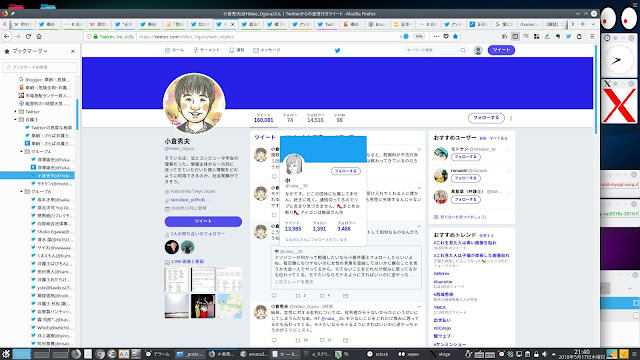
Task: Open the list all tabs dropdown arrow
Action: click(593, 24)
